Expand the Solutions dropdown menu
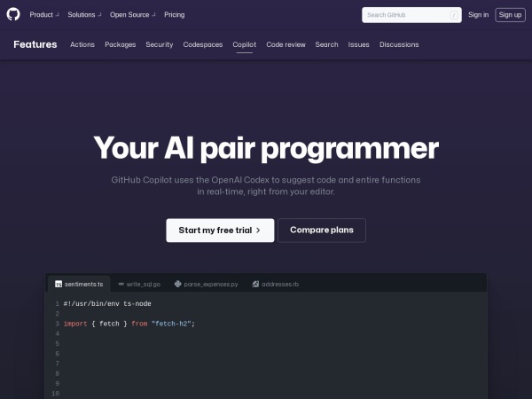The width and height of the screenshot is (532, 399). [x=84, y=15]
